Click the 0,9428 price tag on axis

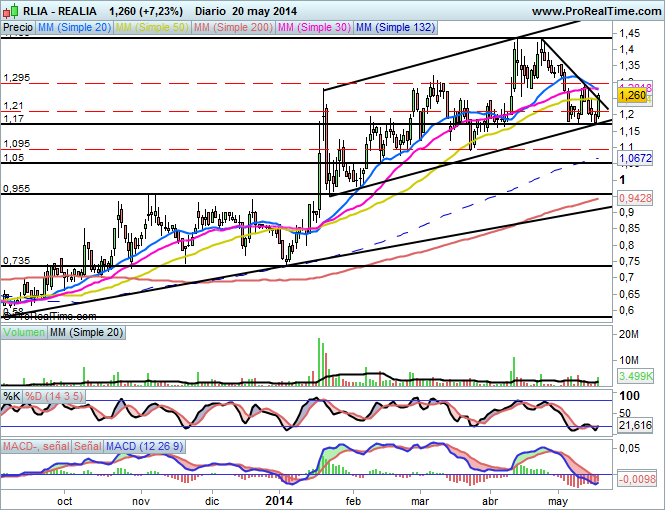[634, 198]
